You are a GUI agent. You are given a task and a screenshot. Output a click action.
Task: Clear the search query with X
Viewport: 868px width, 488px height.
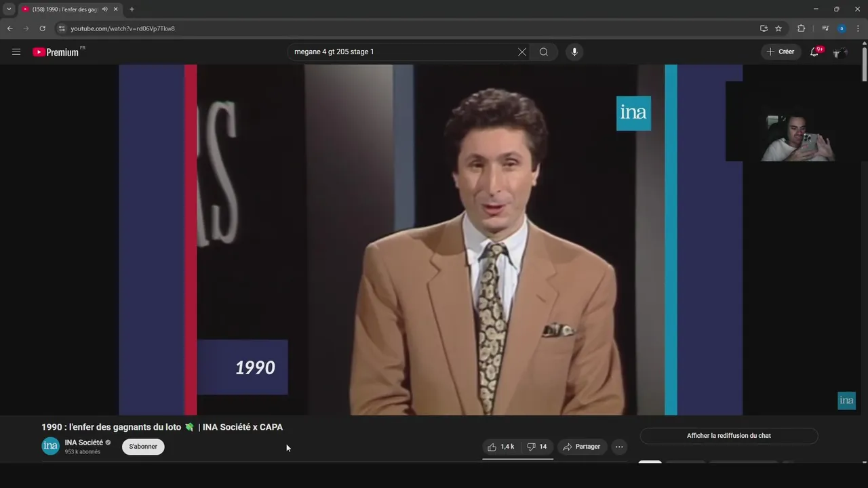(522, 52)
